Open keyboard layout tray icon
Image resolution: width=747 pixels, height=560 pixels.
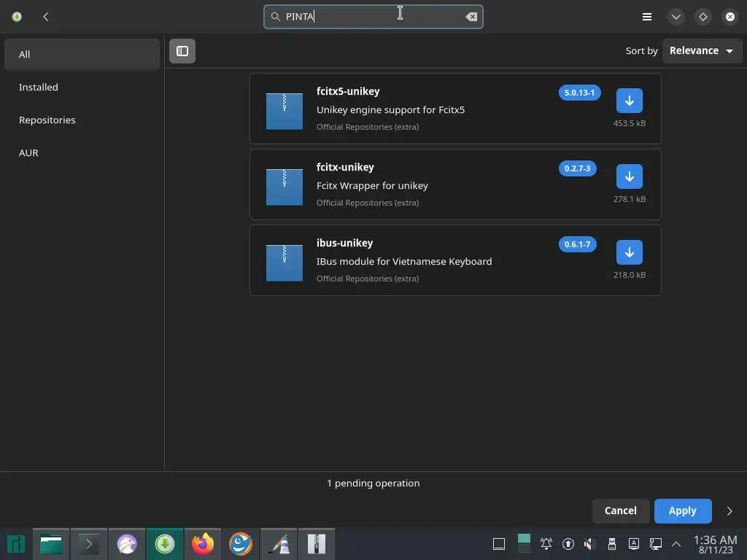click(x=634, y=543)
